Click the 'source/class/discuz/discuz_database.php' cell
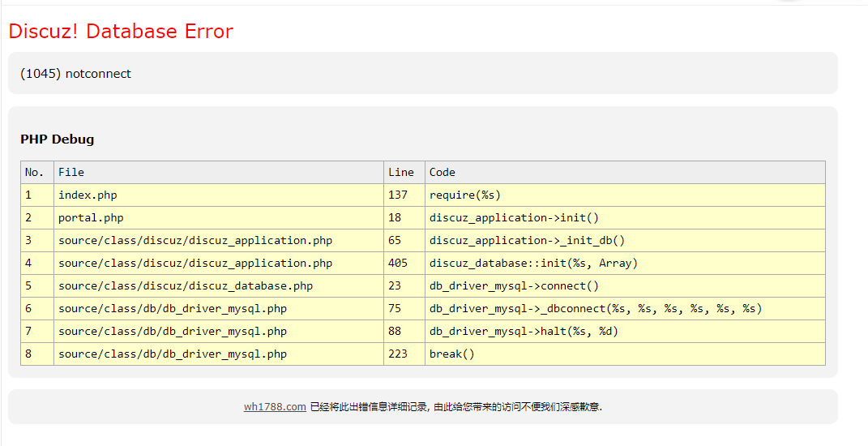 219,286
